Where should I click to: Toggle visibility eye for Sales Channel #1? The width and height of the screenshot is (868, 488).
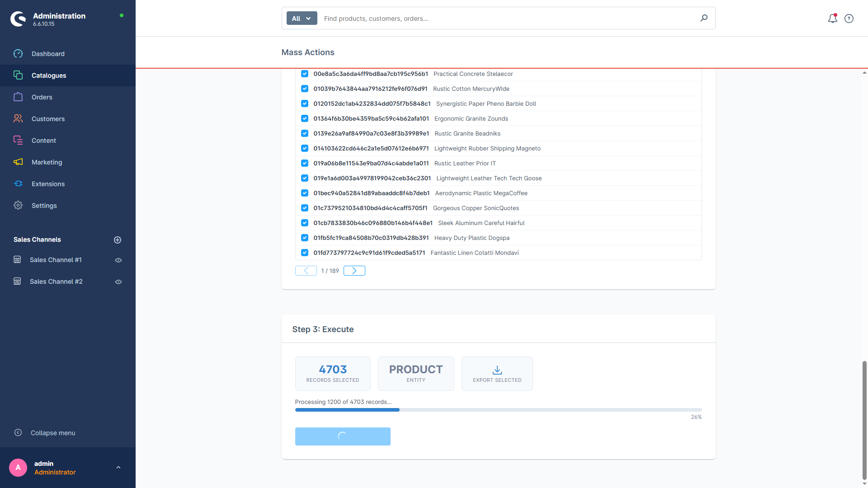[118, 260]
